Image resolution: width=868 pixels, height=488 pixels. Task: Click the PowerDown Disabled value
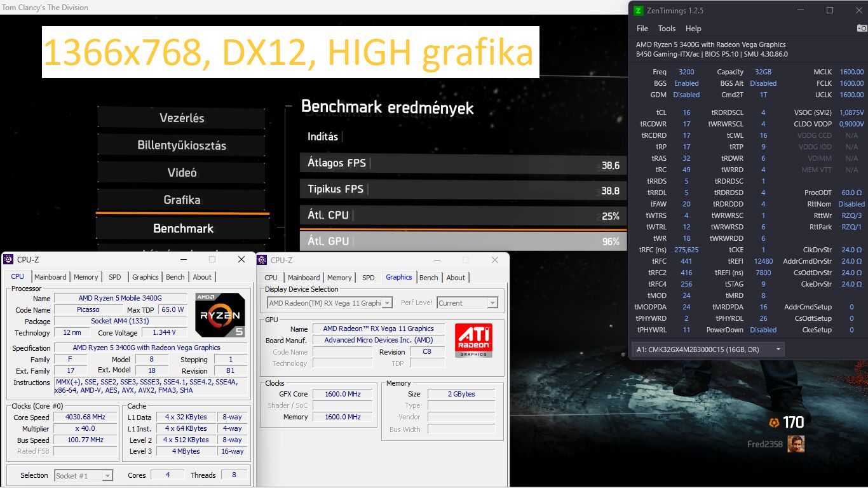pyautogui.click(x=763, y=330)
